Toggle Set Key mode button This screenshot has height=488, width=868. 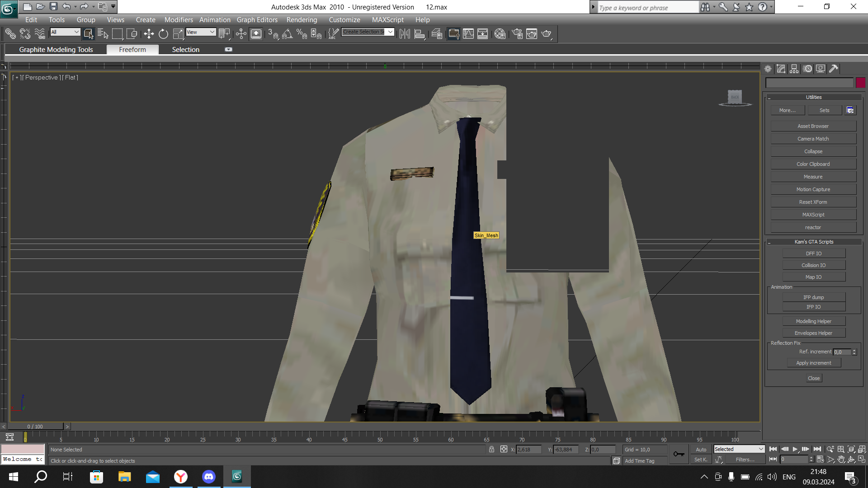click(701, 460)
